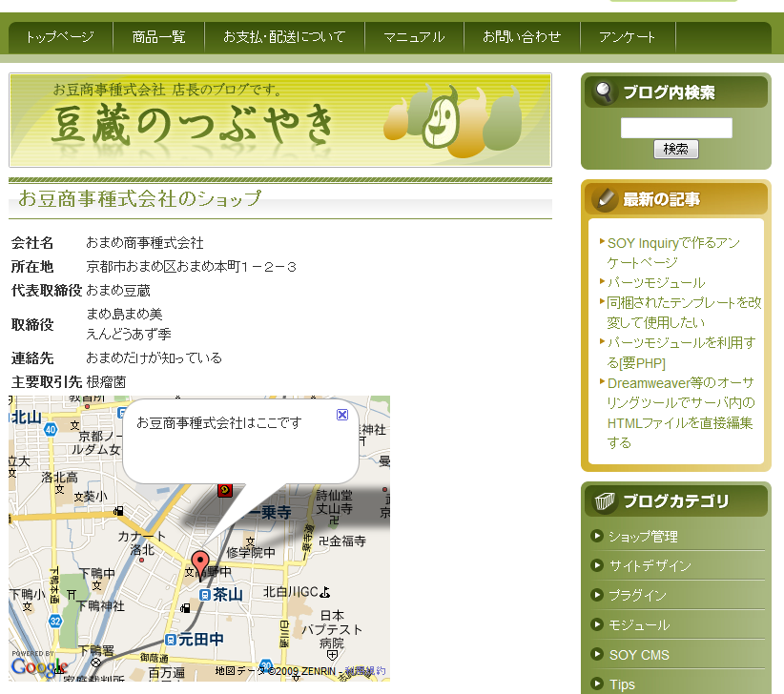Click the director name えんどうあず季
Screen dimensions: 784x694
[129, 334]
